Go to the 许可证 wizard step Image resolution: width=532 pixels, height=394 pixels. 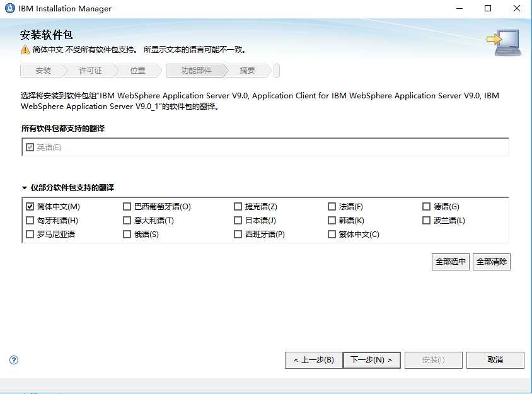90,71
